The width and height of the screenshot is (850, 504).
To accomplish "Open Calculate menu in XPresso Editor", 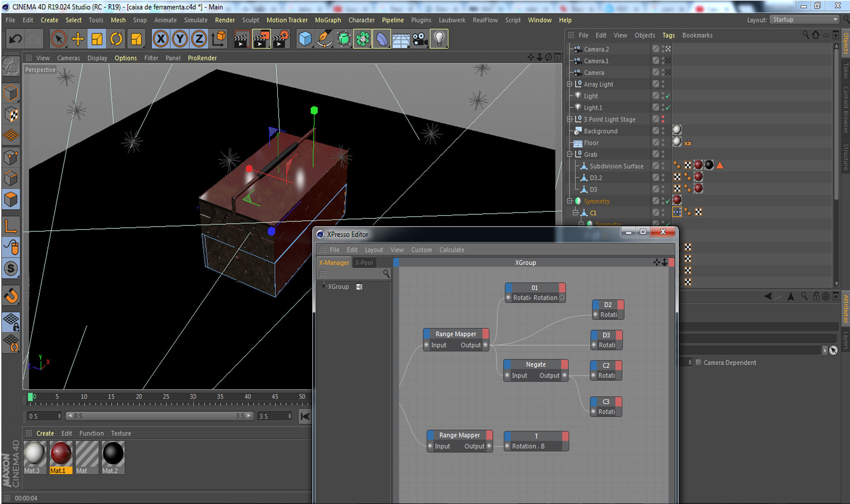I will (452, 250).
